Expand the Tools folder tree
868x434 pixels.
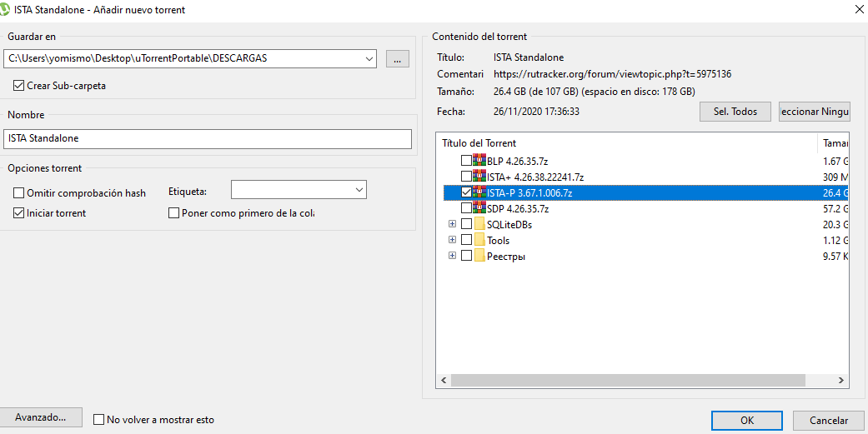(452, 240)
